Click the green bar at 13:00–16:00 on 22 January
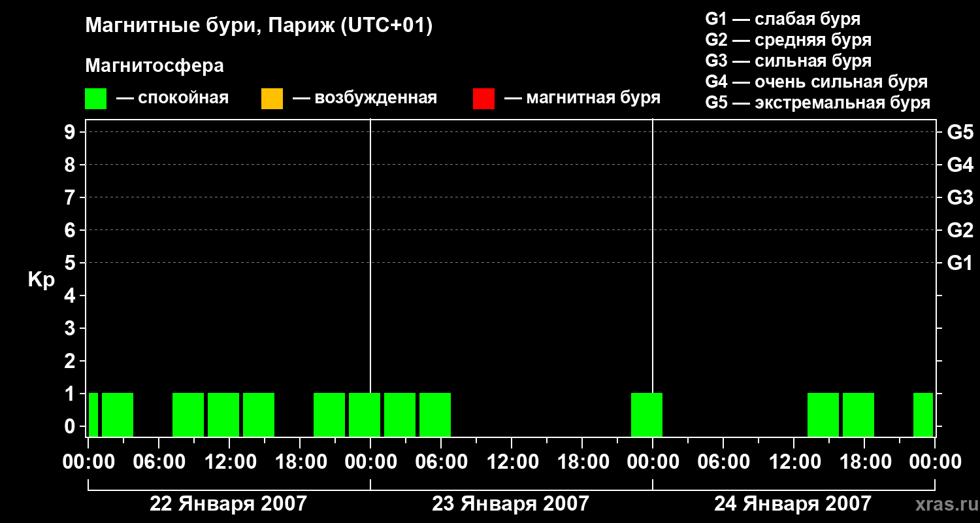Screen dimensions: 980x523 [x=259, y=414]
